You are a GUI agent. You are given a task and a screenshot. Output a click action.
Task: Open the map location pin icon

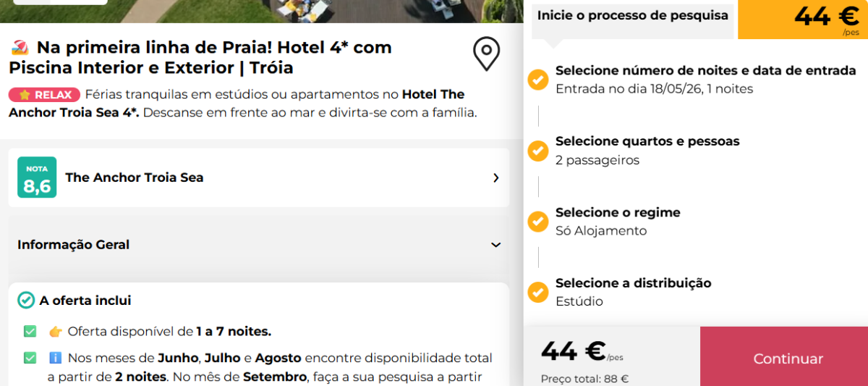(x=486, y=54)
